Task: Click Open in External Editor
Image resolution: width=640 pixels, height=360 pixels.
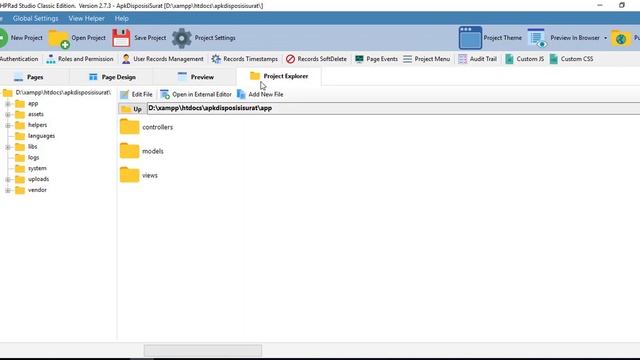Action: point(196,94)
